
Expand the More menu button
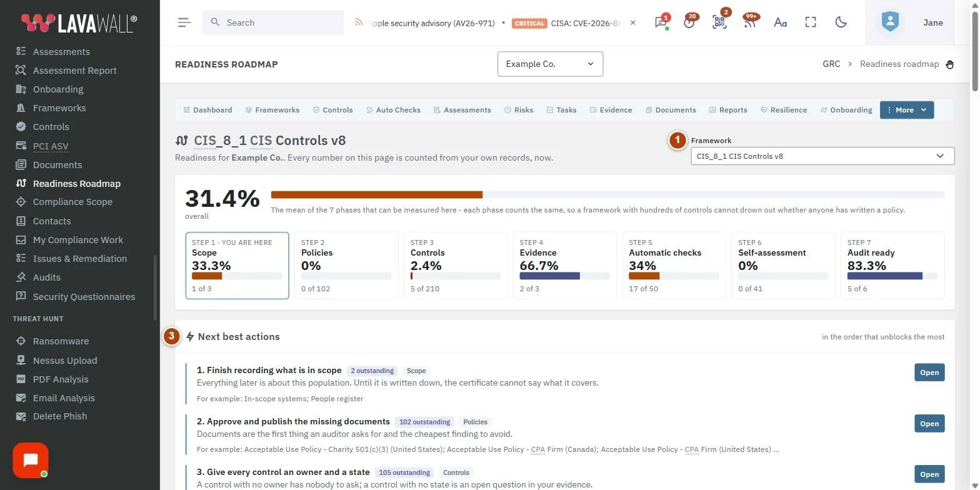[x=907, y=110]
